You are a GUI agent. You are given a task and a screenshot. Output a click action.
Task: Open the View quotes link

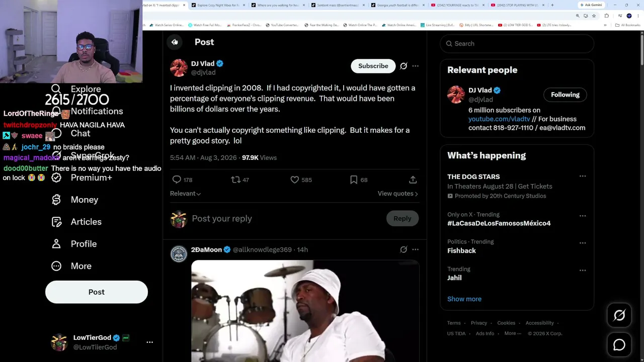(397, 194)
